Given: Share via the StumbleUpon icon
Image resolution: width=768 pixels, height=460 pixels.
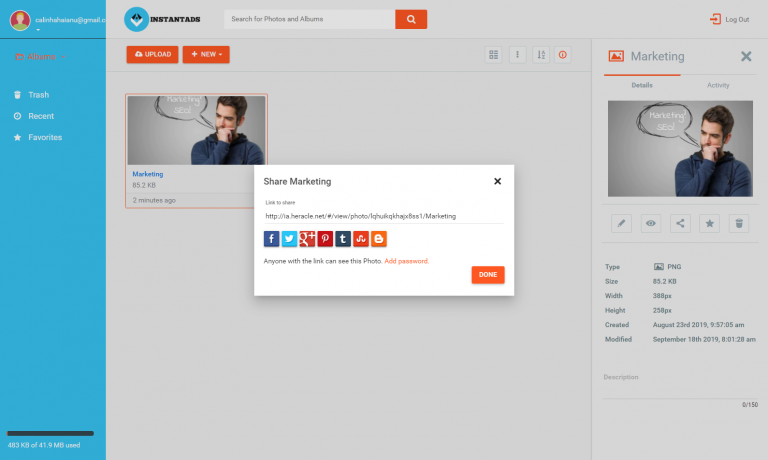Looking at the screenshot, I should [361, 239].
